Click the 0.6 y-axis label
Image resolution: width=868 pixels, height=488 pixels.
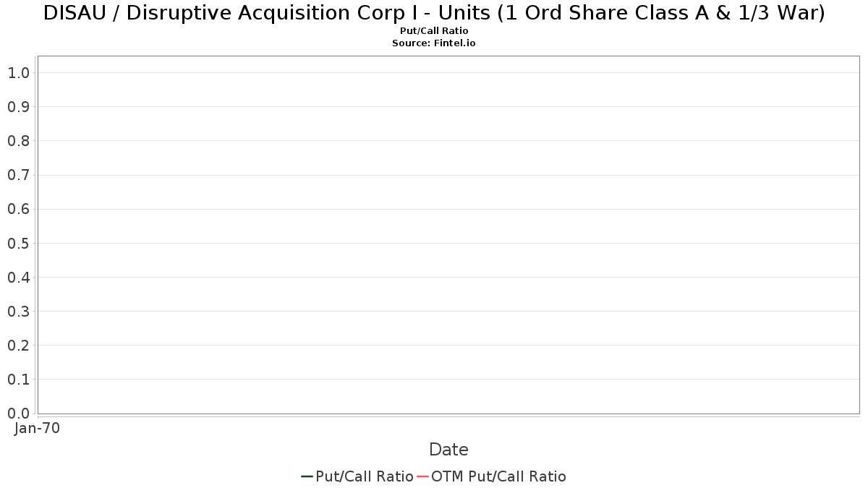18,209
